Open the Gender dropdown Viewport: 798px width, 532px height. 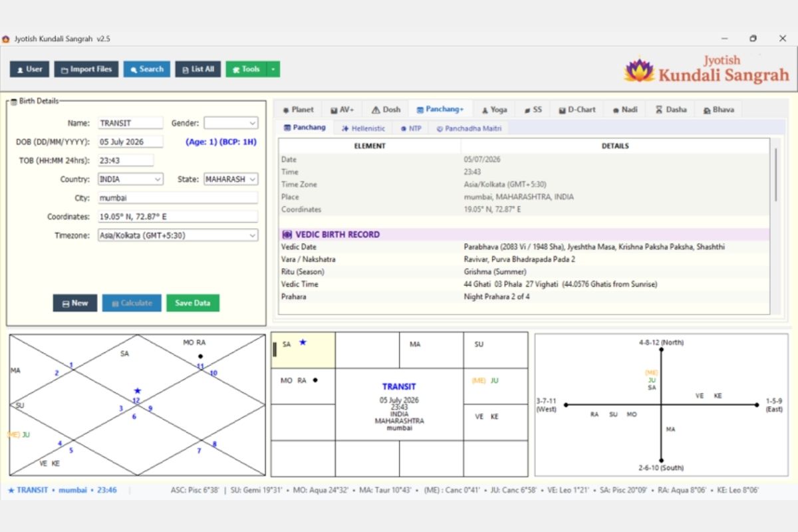click(231, 123)
